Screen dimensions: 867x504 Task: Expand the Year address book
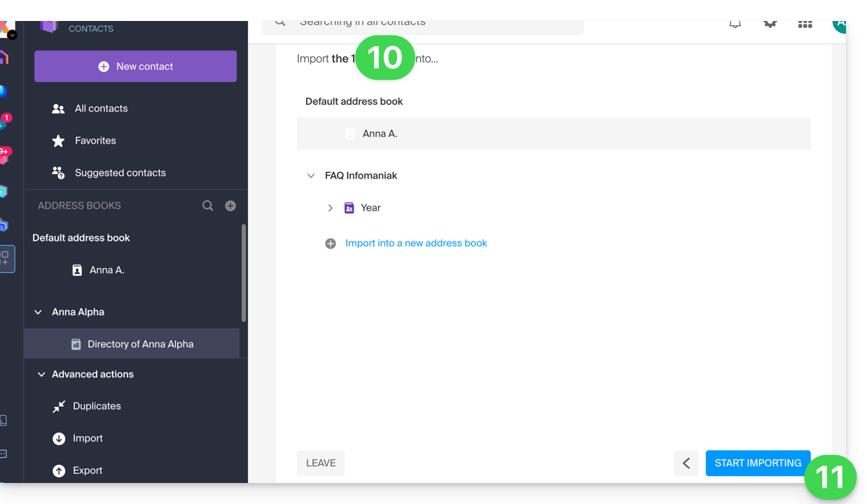(331, 208)
